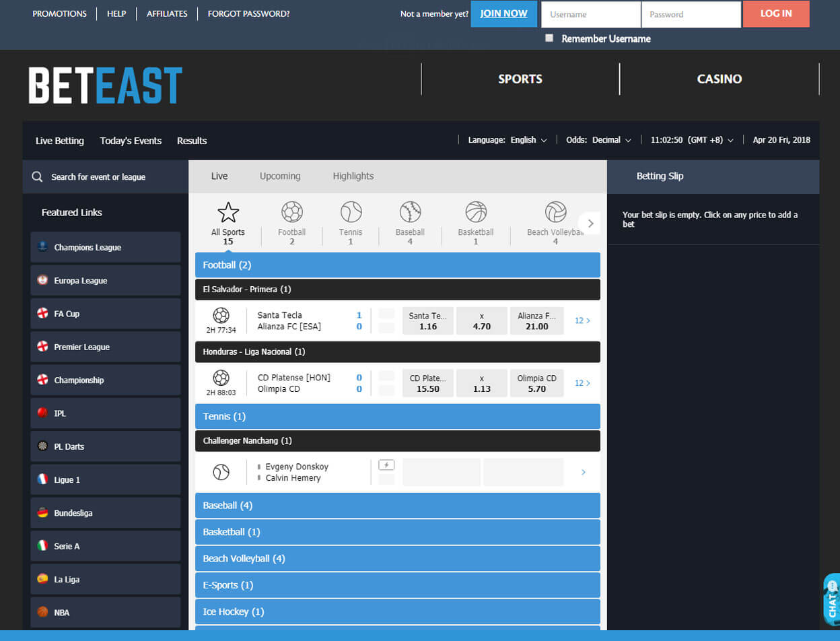The image size is (840, 641).
Task: Expand 12 more markets for CD Platense match
Action: pos(583,383)
